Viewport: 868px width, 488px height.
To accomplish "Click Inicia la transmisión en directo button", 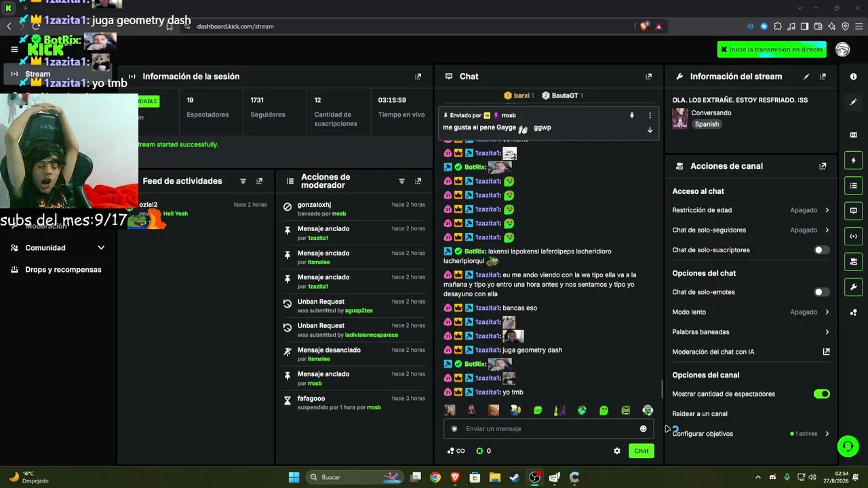I will pos(772,49).
